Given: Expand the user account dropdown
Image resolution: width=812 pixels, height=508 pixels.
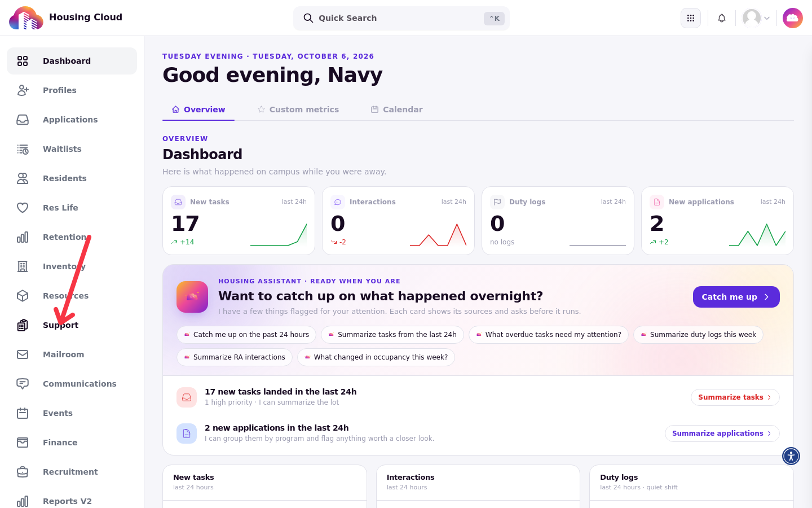Looking at the screenshot, I should 756,18.
